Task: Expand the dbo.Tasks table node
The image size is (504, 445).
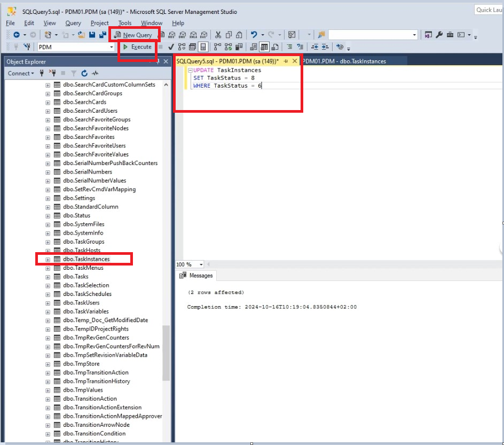Action: coord(48,277)
